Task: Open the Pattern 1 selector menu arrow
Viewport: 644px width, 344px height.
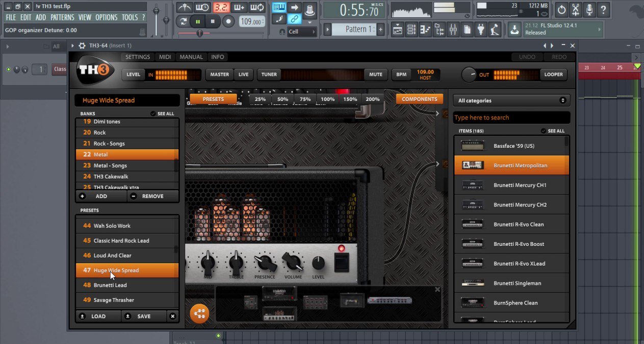Action: tap(328, 30)
